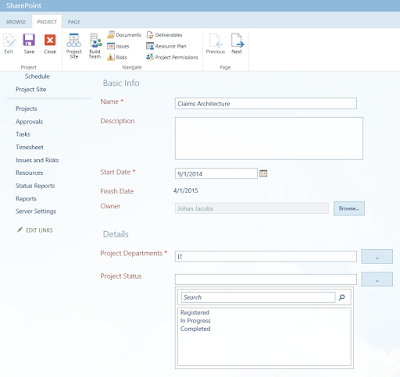Open Risks from the Navigate group

pos(117,57)
